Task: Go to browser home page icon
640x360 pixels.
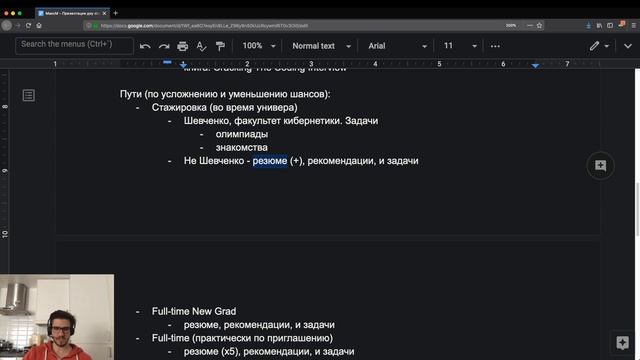Action: click(39, 25)
